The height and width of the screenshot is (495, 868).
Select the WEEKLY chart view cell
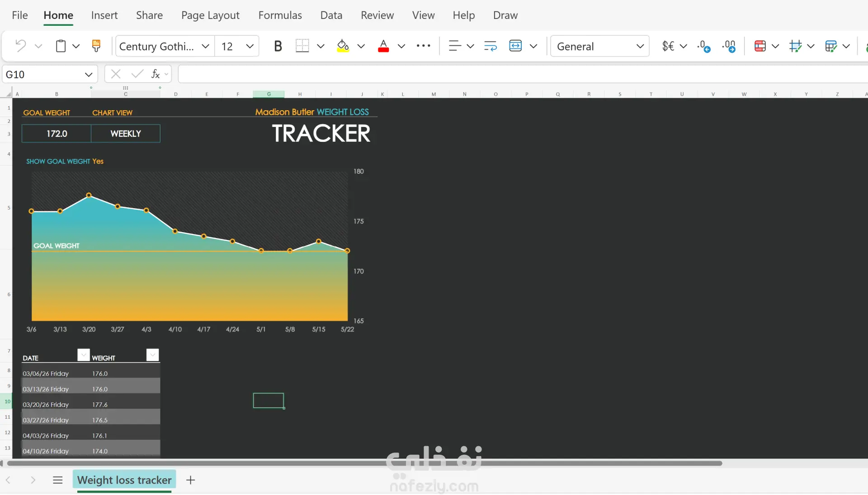coord(126,134)
